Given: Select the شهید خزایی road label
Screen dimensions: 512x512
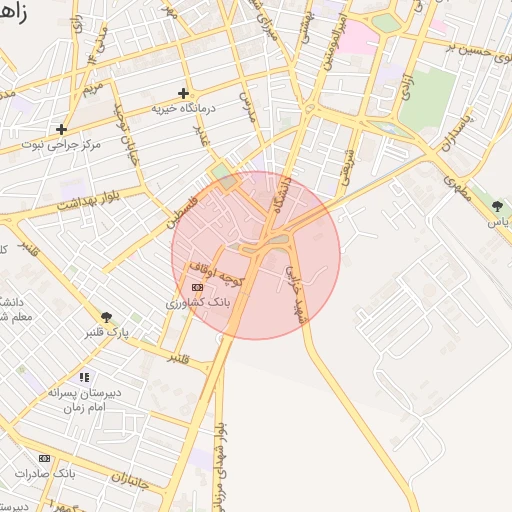Looking at the screenshot, I should [x=296, y=295].
